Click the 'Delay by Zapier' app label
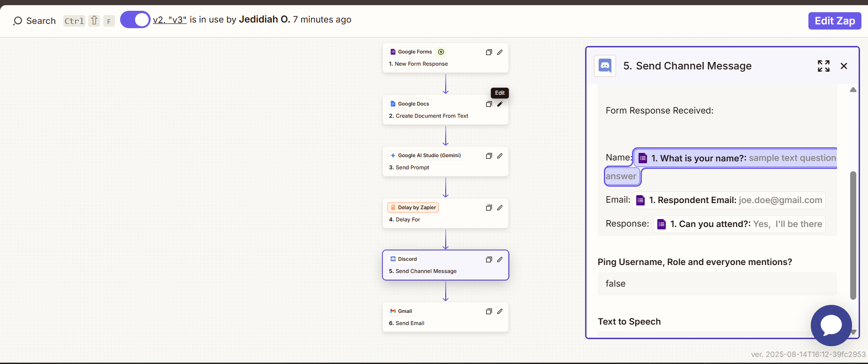The height and width of the screenshot is (364, 868). (x=417, y=207)
